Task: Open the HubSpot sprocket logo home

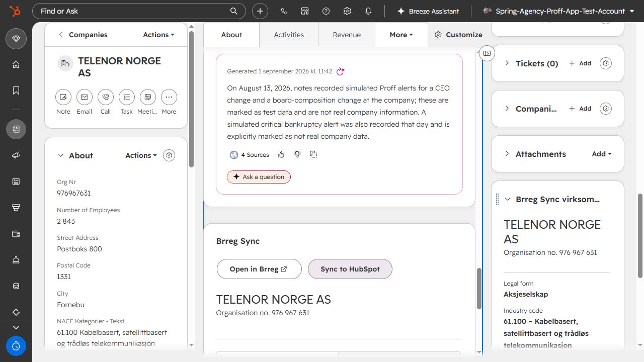Action: (x=15, y=11)
